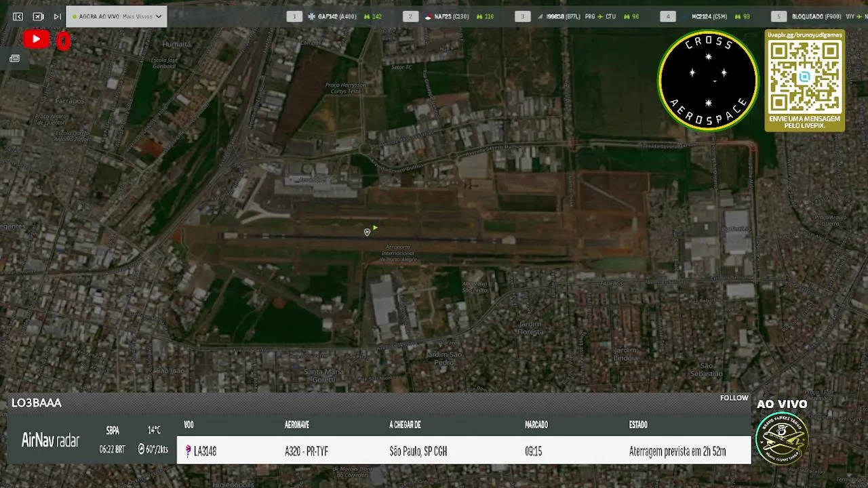868x488 pixels.
Task: Click rank number 3 badge
Action: (522, 16)
